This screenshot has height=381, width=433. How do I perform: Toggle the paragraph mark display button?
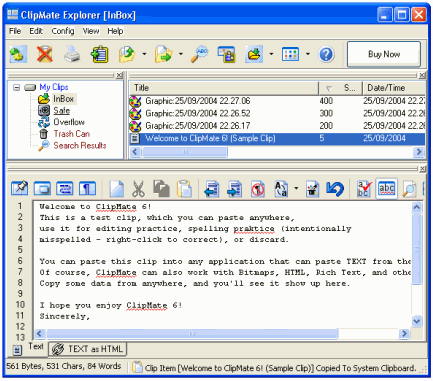click(87, 189)
